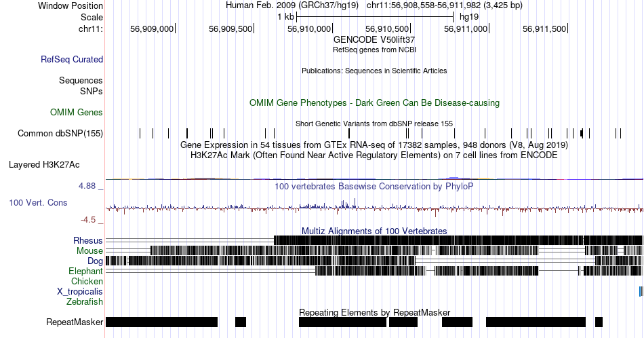Click the Scale label

(92, 17)
